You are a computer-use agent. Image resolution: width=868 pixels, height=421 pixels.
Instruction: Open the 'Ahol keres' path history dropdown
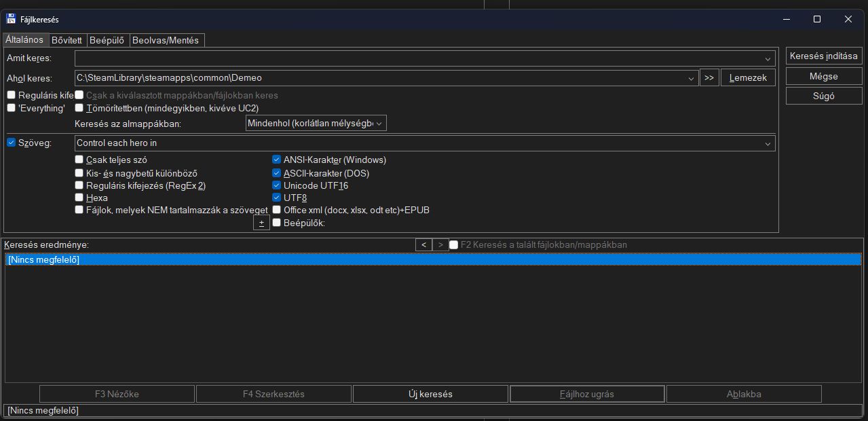tap(691, 78)
